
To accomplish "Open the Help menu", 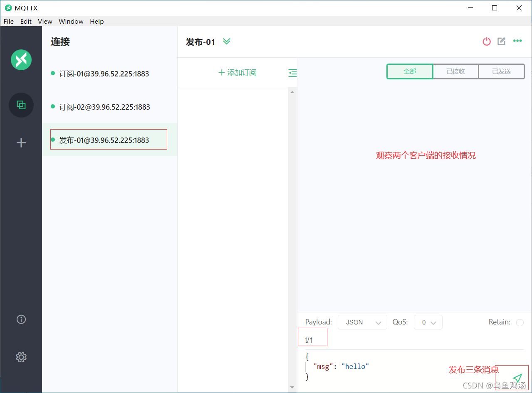I will (x=97, y=21).
